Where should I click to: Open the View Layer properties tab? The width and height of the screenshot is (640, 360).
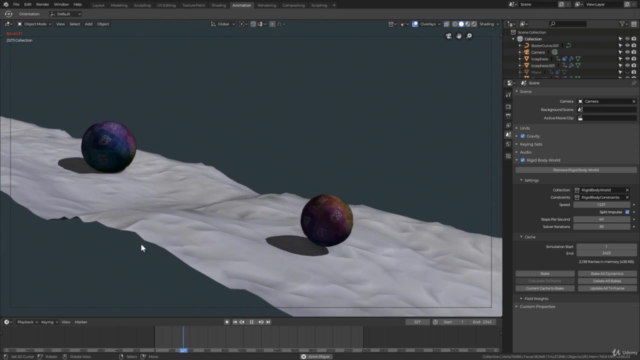tap(508, 125)
